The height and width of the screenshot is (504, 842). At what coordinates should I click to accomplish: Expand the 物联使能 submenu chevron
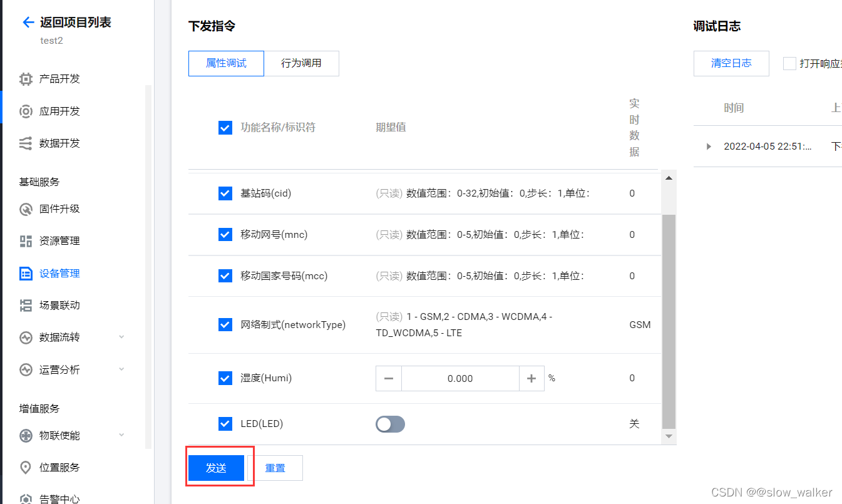tap(121, 435)
